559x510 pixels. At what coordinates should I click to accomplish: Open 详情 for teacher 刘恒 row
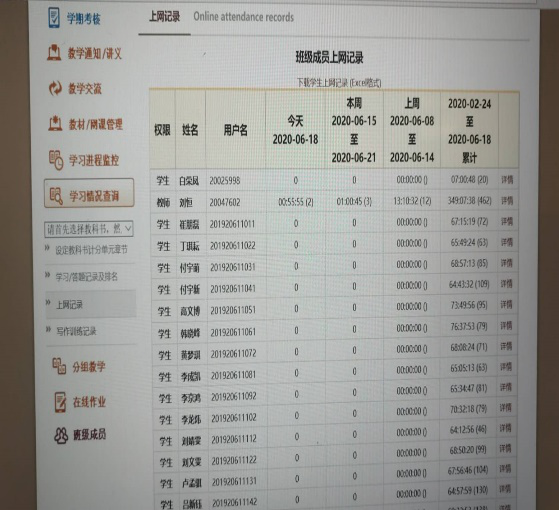(x=507, y=201)
